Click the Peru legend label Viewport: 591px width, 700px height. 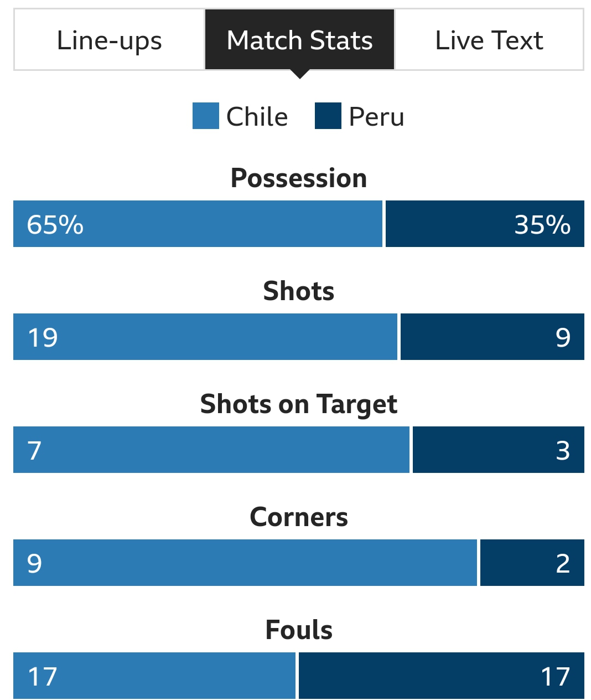coord(377,117)
